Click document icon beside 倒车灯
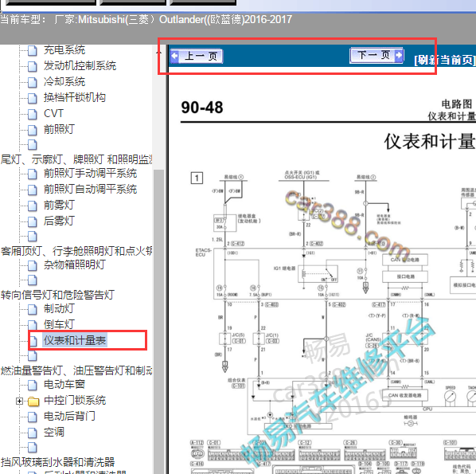Image resolution: width=476 pixels, height=474 pixels. (x=33, y=325)
